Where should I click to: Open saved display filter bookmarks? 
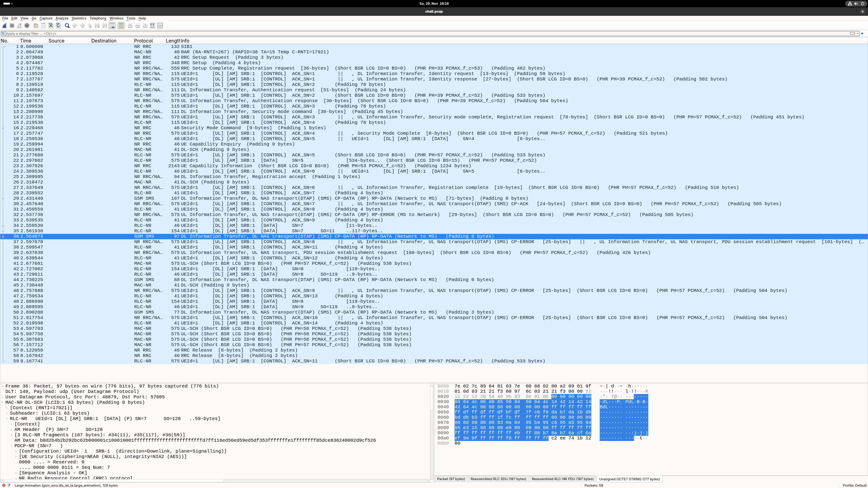(3, 33)
